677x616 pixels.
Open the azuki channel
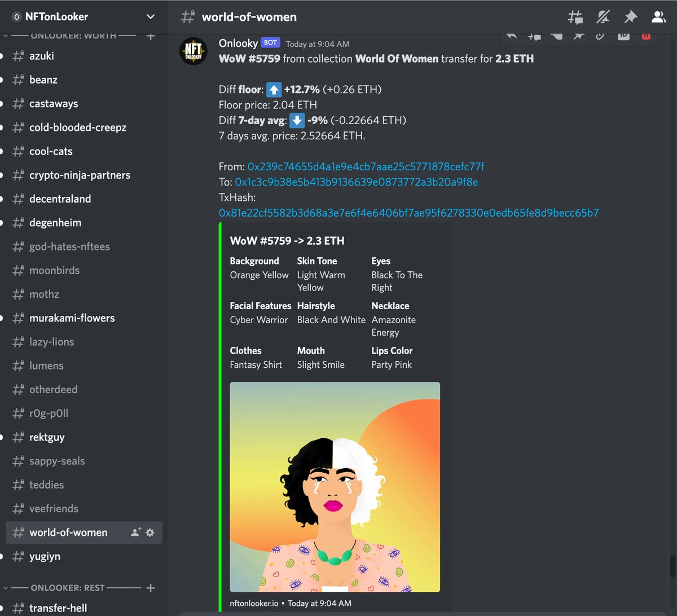click(x=84, y=56)
